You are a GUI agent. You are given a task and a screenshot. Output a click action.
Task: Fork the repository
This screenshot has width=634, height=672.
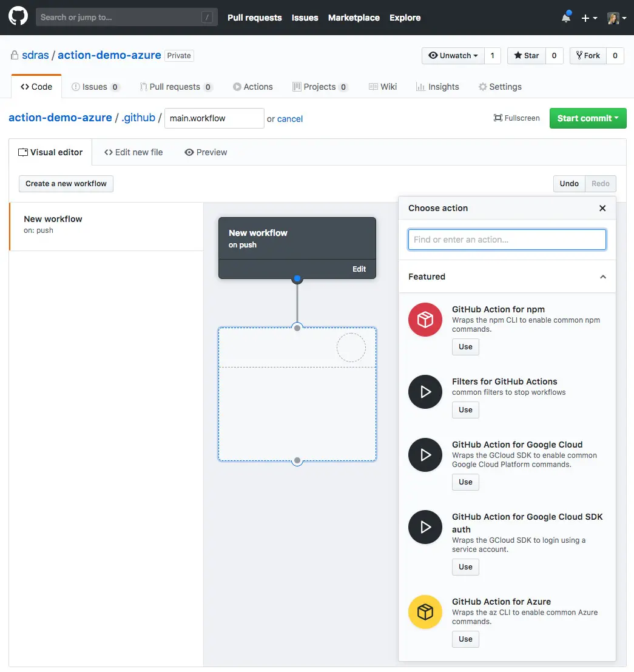click(x=588, y=55)
